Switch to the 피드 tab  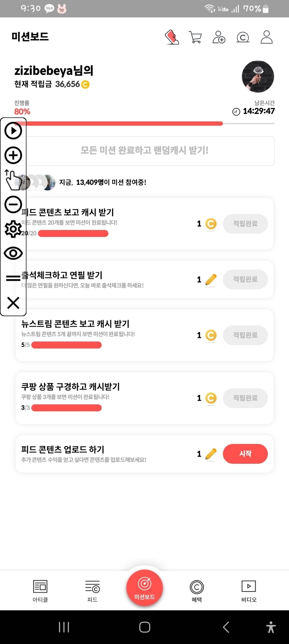[92, 590]
